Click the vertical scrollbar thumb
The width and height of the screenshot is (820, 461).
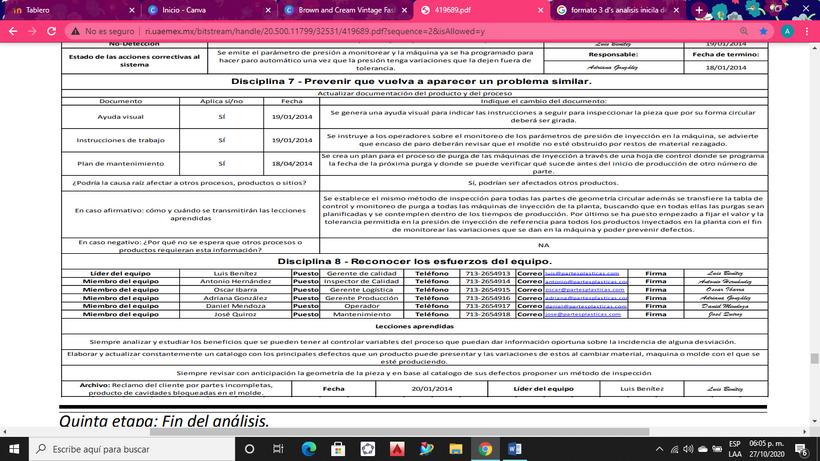point(814,359)
